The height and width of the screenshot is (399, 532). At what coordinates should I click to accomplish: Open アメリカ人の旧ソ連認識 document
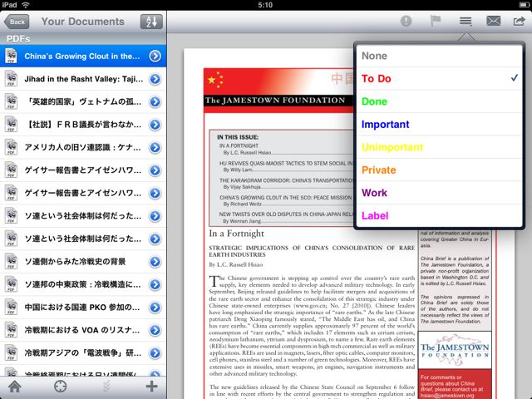83,147
